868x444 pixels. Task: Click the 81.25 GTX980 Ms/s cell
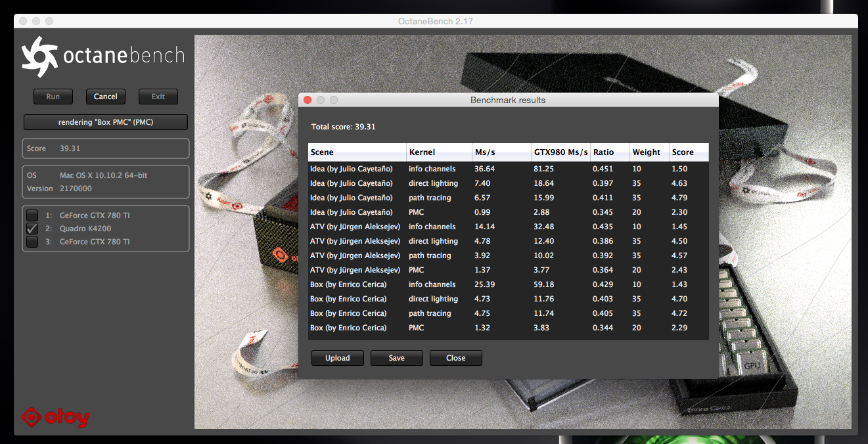click(x=543, y=169)
